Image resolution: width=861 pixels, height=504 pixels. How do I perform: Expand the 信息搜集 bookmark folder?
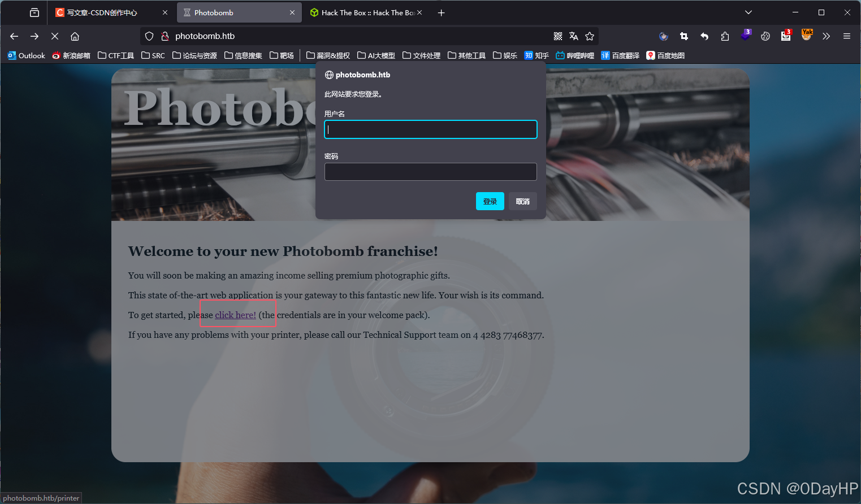[x=244, y=55]
